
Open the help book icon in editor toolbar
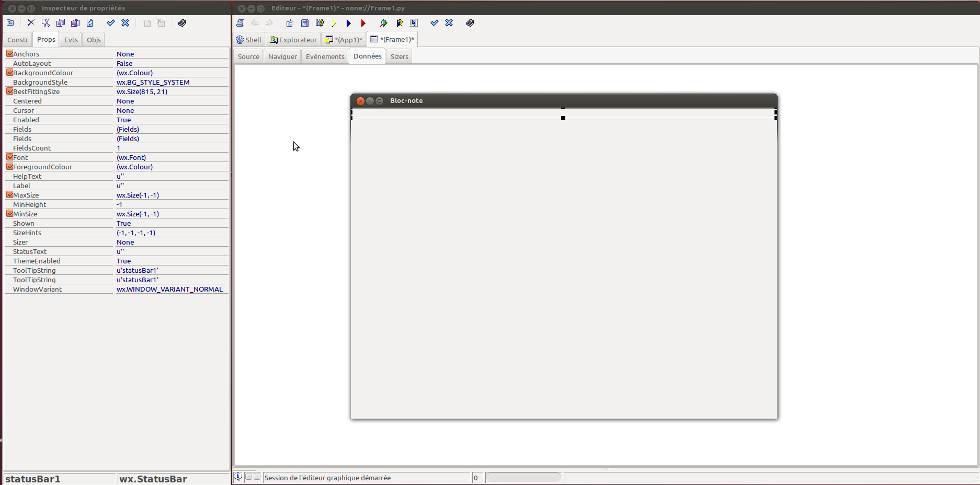470,23
